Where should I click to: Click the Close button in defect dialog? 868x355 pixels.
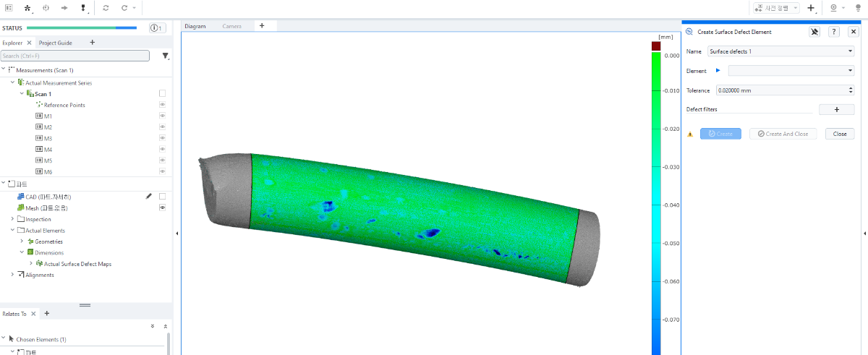click(840, 134)
